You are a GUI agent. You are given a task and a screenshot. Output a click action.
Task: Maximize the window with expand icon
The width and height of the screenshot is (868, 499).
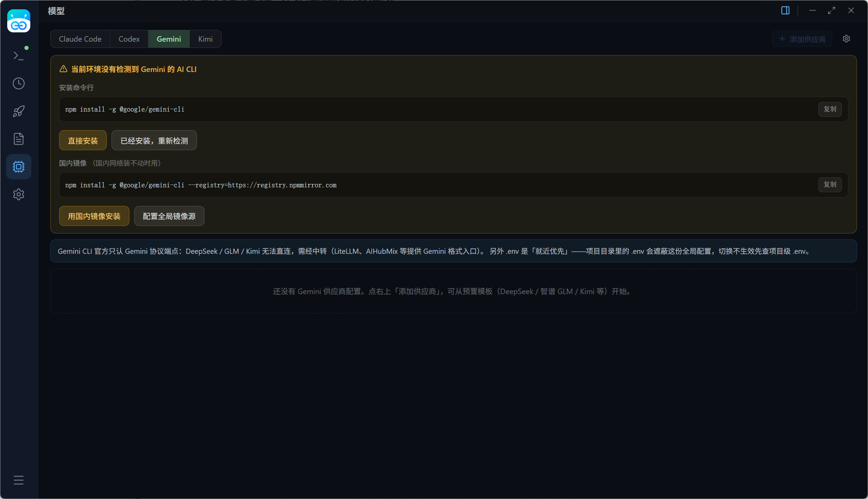[832, 10]
